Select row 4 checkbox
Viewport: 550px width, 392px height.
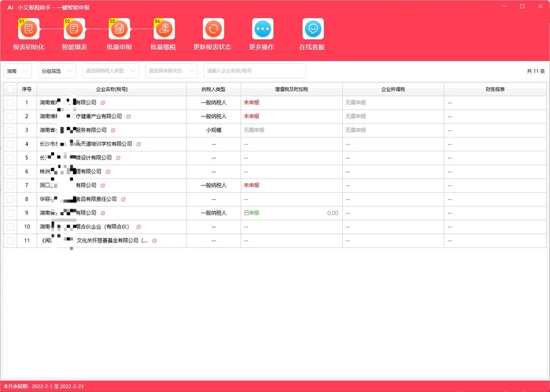[10, 144]
